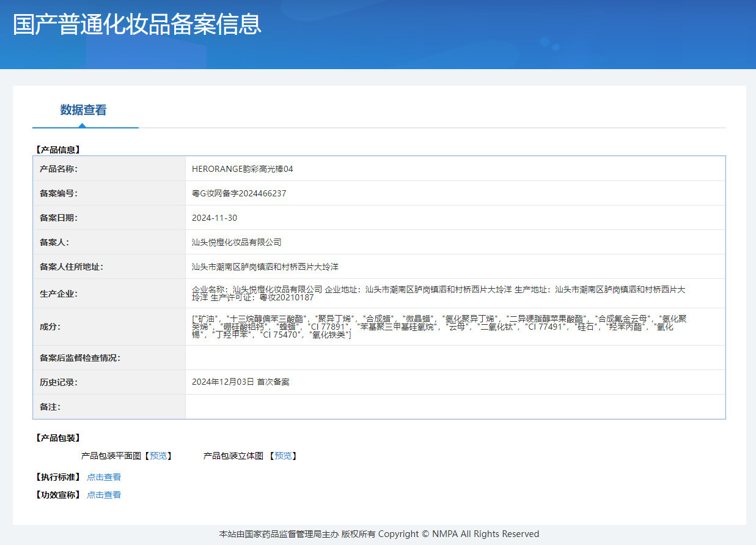Open 产品包装立体图 预览 link
This screenshot has width=756, height=545.
pos(283,456)
